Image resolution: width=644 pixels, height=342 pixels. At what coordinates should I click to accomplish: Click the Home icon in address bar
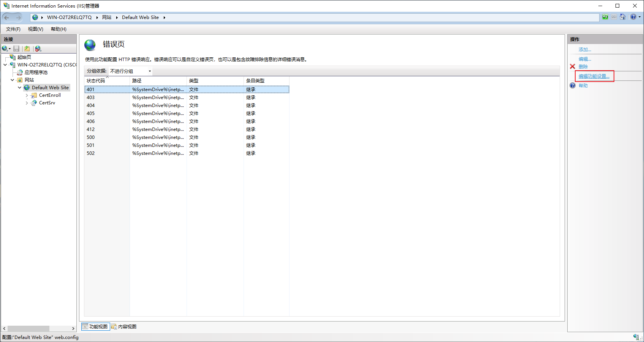[x=623, y=17]
